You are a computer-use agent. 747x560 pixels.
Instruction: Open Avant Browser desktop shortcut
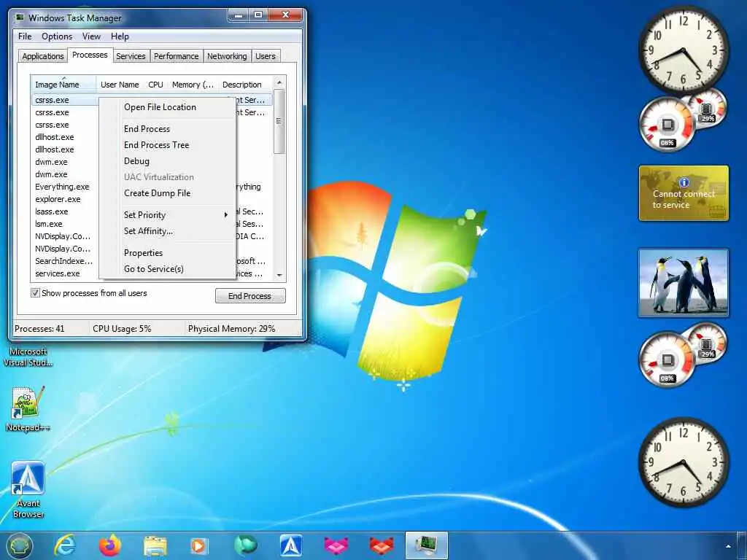coord(28,490)
